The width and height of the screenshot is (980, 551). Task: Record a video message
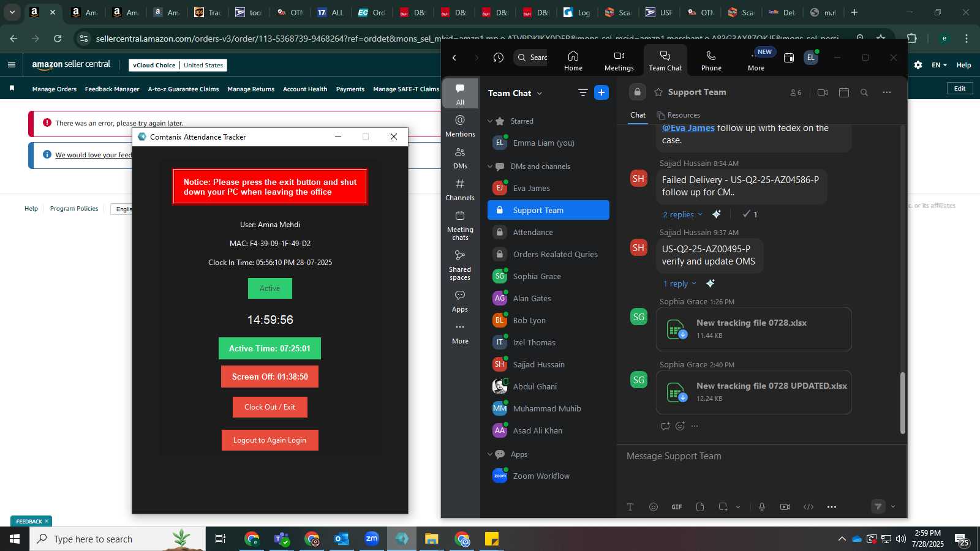[x=785, y=507]
